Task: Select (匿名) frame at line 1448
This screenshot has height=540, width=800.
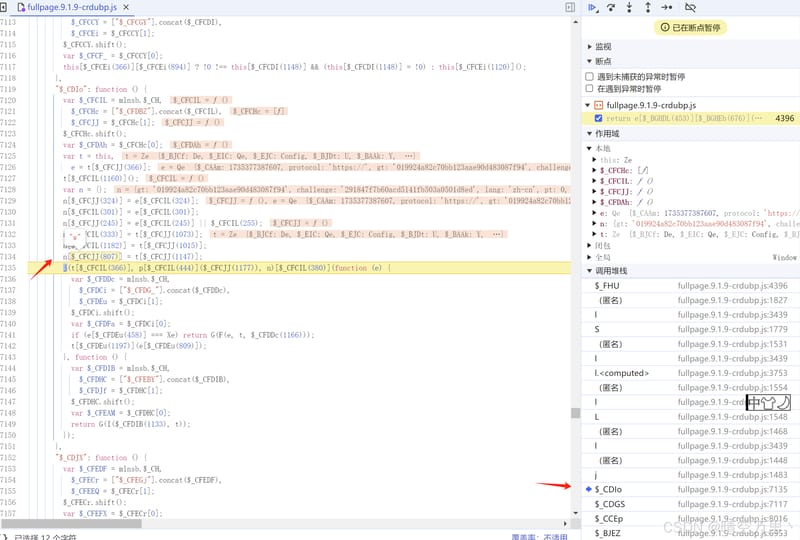Action: 691,460
